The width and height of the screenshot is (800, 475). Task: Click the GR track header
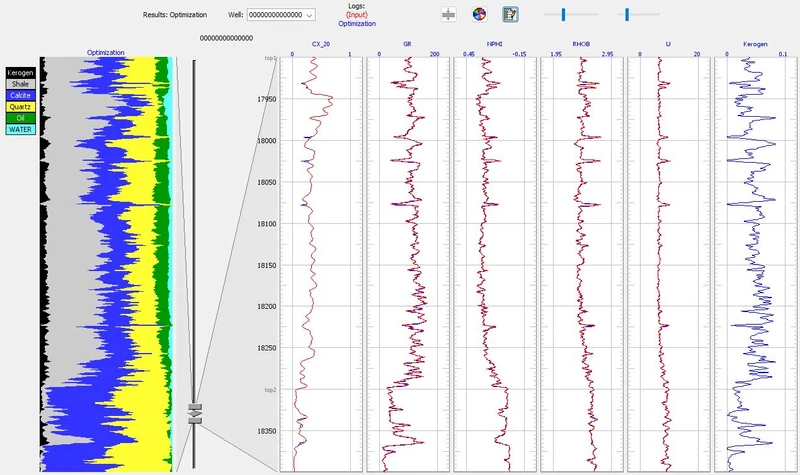click(x=407, y=44)
